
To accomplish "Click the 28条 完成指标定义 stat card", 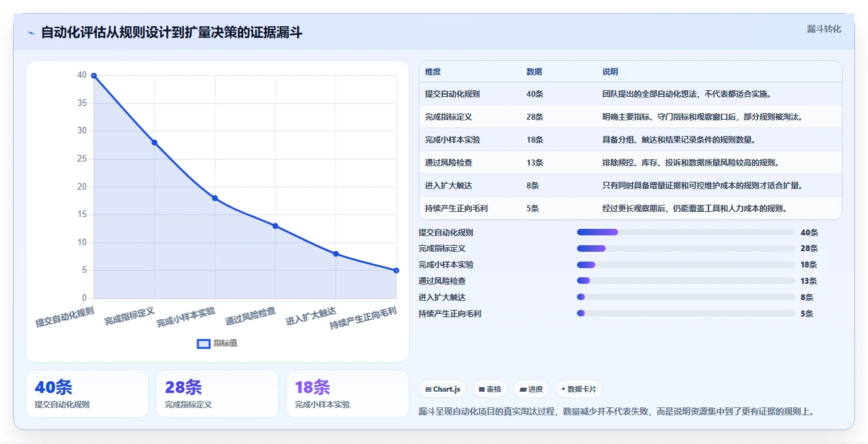I will 217,394.
